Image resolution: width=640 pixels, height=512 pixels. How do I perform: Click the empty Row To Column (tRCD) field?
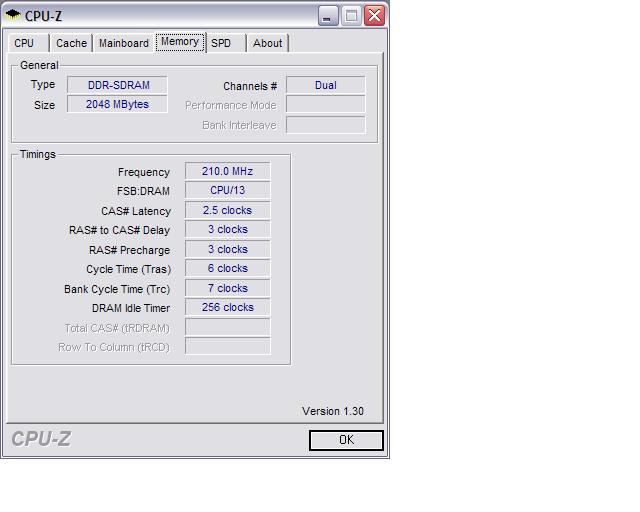tap(228, 346)
